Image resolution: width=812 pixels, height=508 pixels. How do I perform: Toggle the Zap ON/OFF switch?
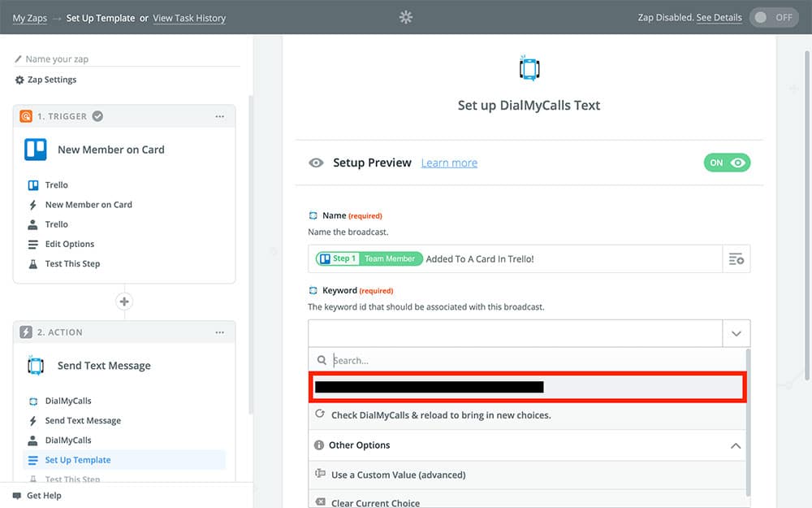(773, 17)
